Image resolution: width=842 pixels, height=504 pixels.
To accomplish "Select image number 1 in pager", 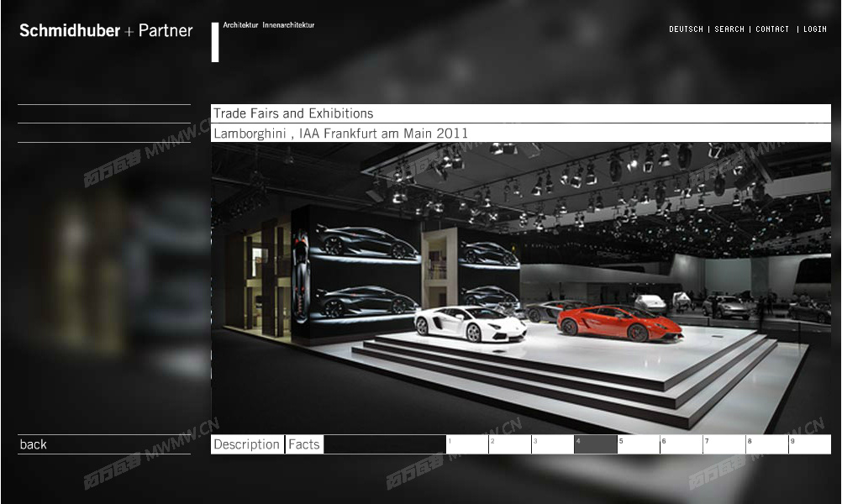I will [x=467, y=444].
